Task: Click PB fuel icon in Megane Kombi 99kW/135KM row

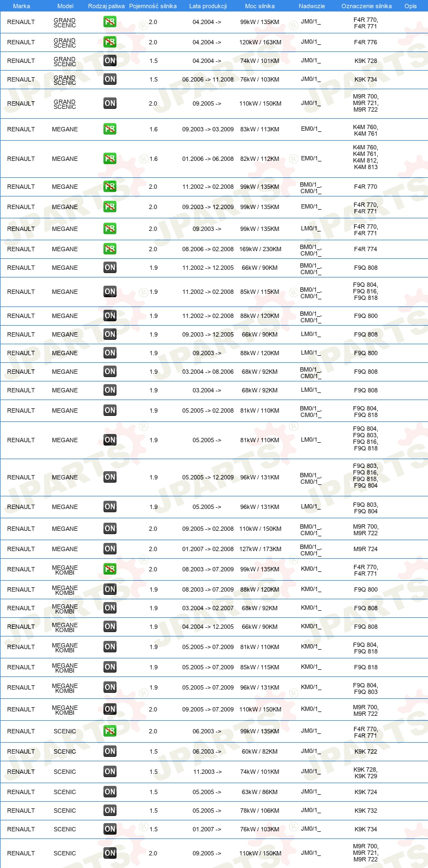Action: (x=109, y=569)
